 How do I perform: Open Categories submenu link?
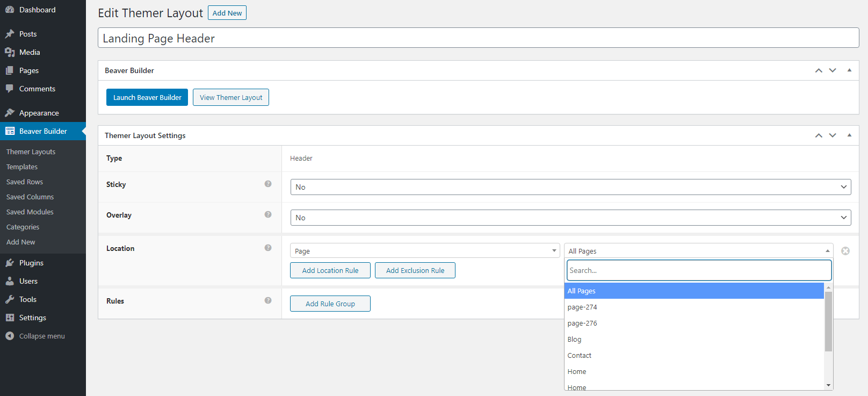coord(23,227)
